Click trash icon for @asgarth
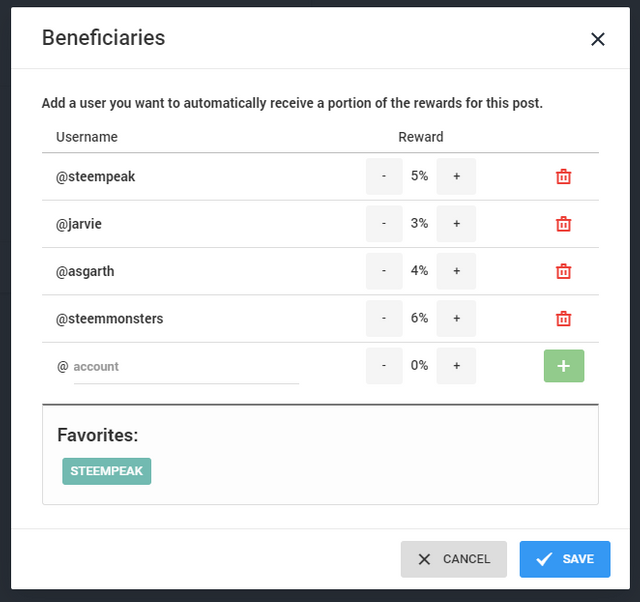The image size is (640, 602). click(563, 271)
